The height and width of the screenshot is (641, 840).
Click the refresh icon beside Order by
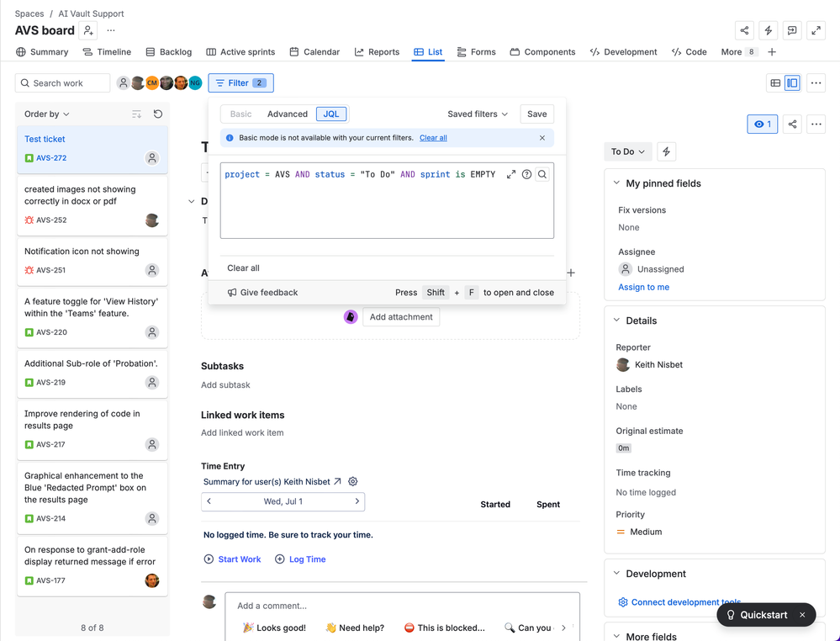[157, 114]
